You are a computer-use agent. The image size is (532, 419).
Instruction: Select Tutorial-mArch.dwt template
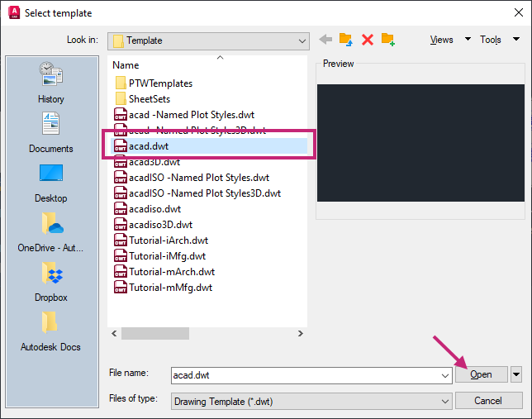(164, 272)
